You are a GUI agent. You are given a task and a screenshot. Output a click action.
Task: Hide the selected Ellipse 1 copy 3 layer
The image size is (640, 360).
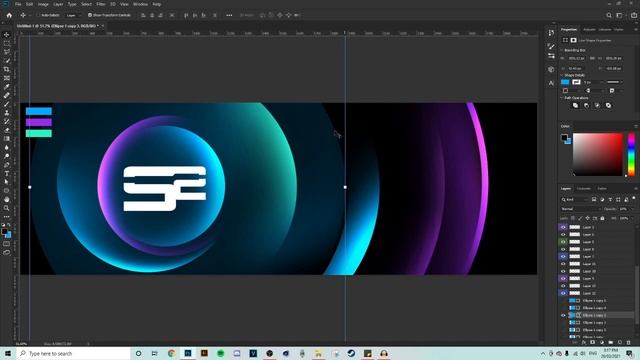coord(563,316)
